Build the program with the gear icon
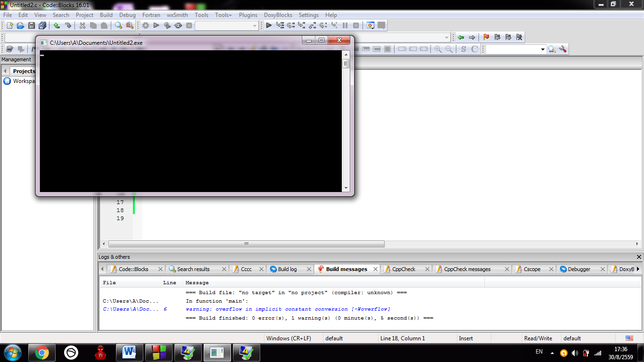Image resolution: width=644 pixels, height=362 pixels. coord(146,25)
